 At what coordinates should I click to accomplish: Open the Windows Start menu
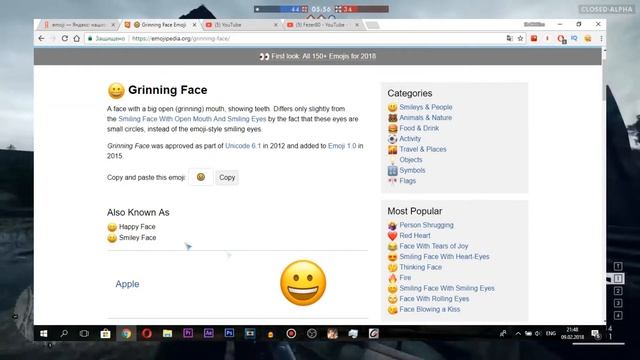tap(44, 333)
